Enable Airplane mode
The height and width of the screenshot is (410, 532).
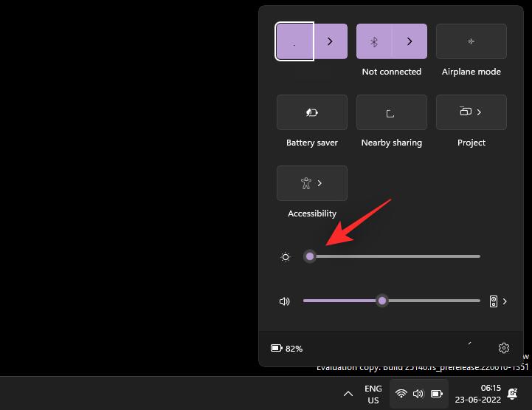(x=471, y=41)
